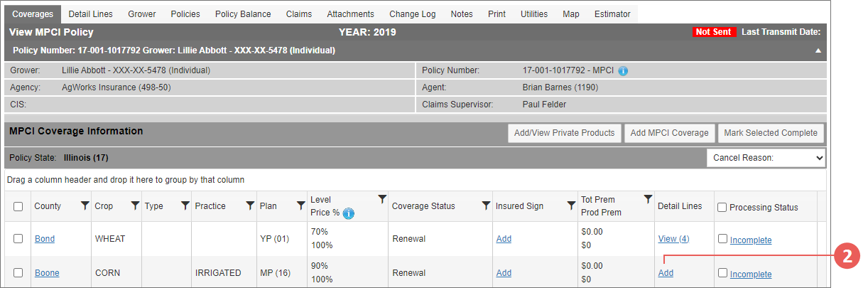Click the red Not Sent status badge
868x288 pixels.
point(714,32)
